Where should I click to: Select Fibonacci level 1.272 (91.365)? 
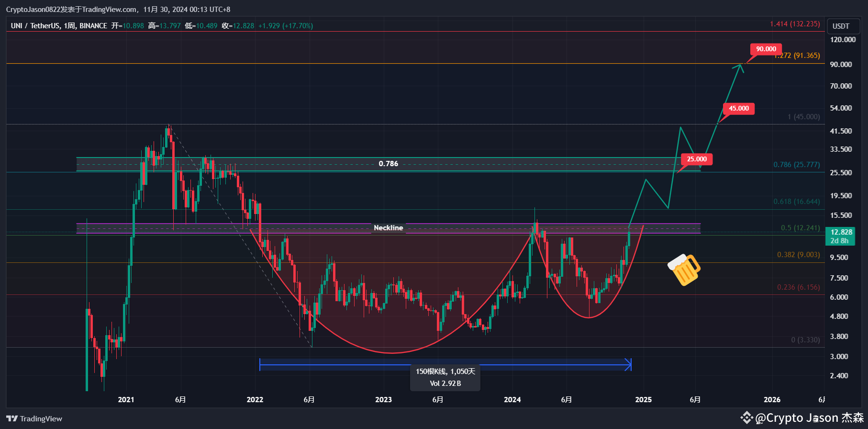coord(797,56)
